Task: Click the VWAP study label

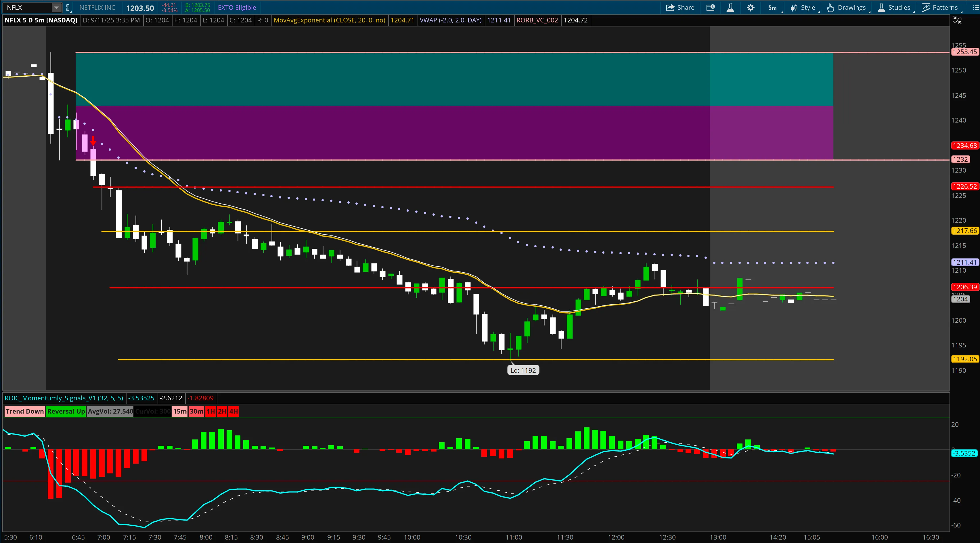Action: (x=450, y=20)
